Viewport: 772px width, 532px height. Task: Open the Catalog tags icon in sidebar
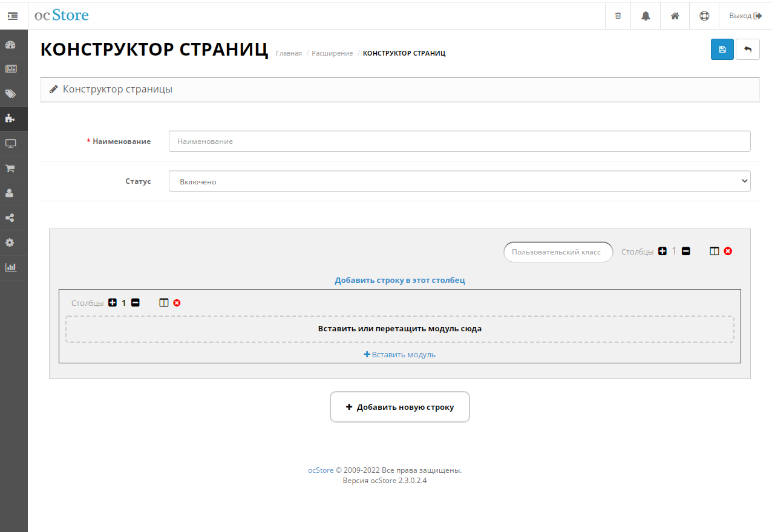coord(10,94)
